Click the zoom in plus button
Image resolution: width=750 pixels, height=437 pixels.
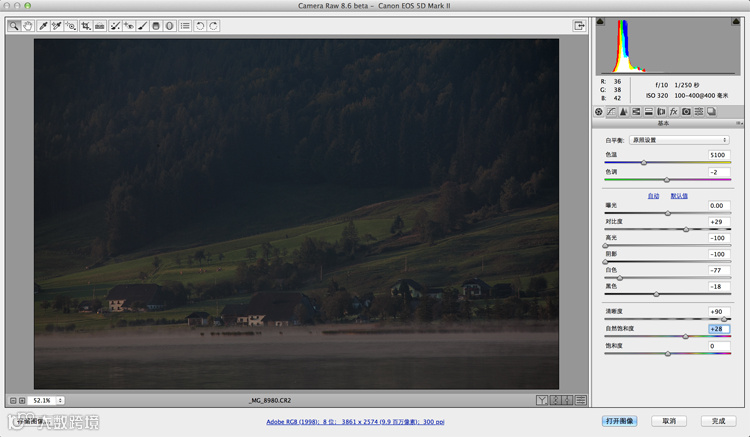pos(22,401)
